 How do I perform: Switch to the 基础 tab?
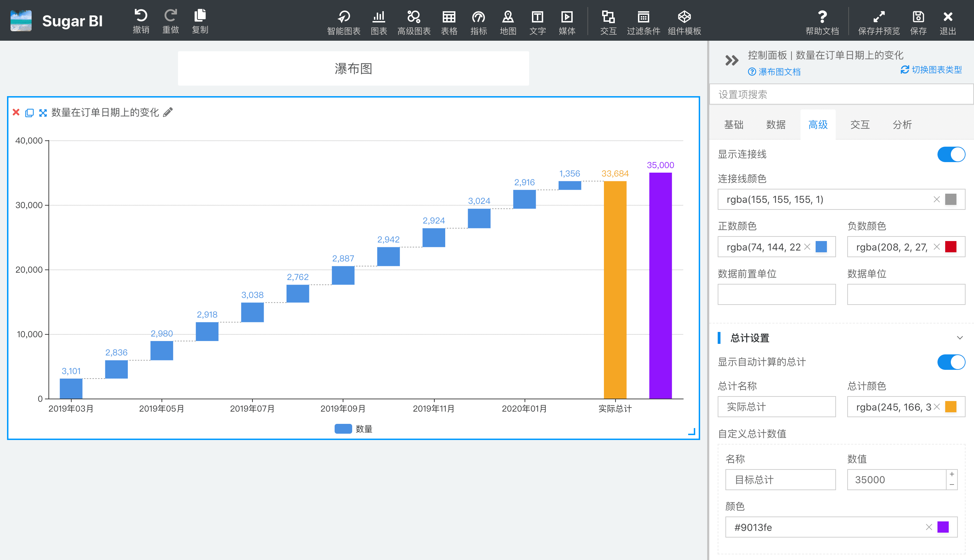click(733, 125)
